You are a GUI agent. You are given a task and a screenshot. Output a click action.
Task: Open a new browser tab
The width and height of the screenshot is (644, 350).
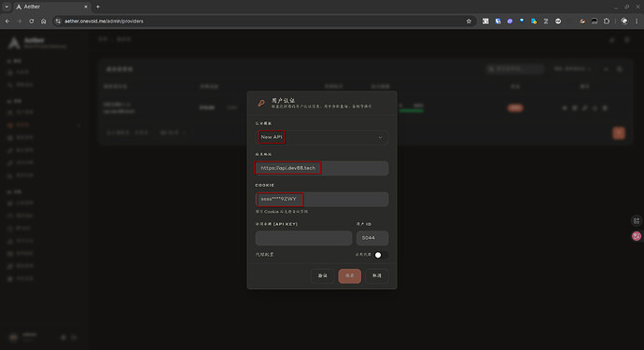98,7
